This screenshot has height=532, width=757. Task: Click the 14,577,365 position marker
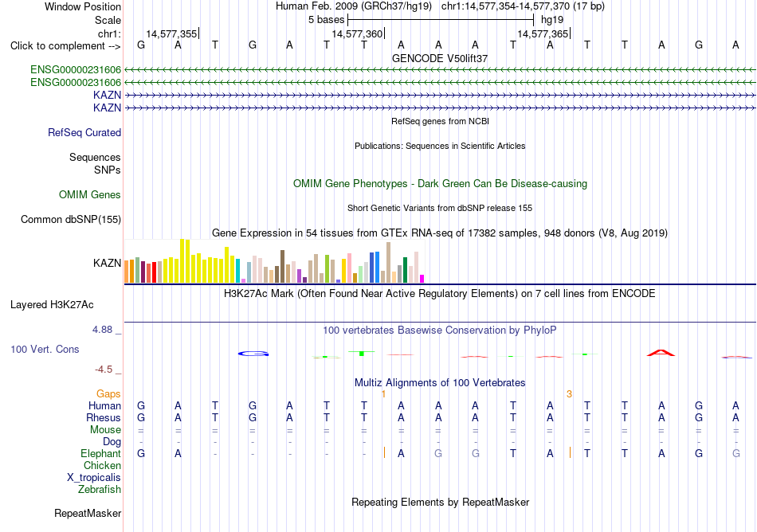point(543,33)
